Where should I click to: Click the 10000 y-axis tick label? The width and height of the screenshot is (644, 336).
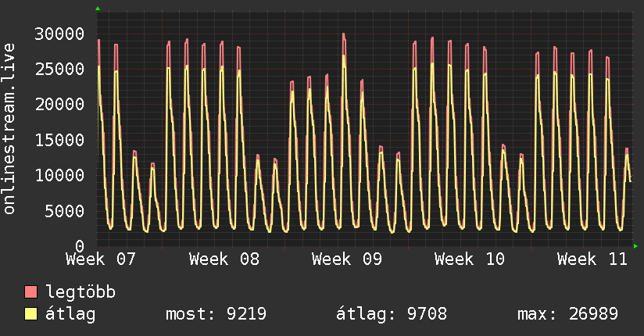coord(59,176)
